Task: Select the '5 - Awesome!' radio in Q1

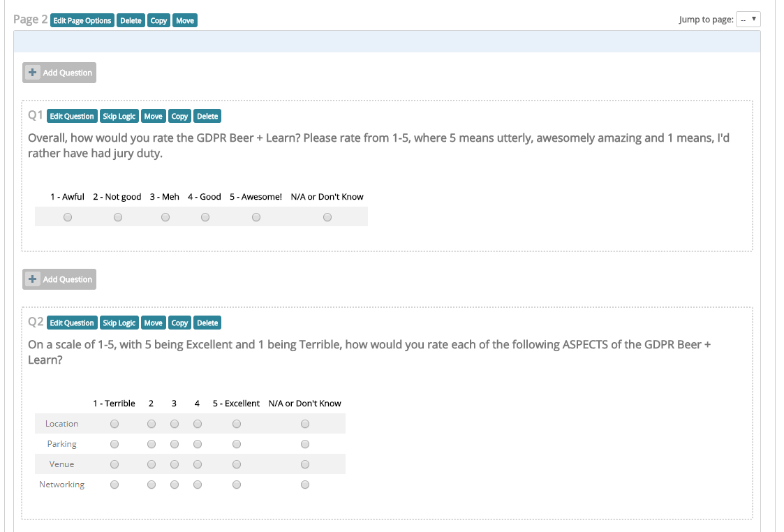Action: 256,217
